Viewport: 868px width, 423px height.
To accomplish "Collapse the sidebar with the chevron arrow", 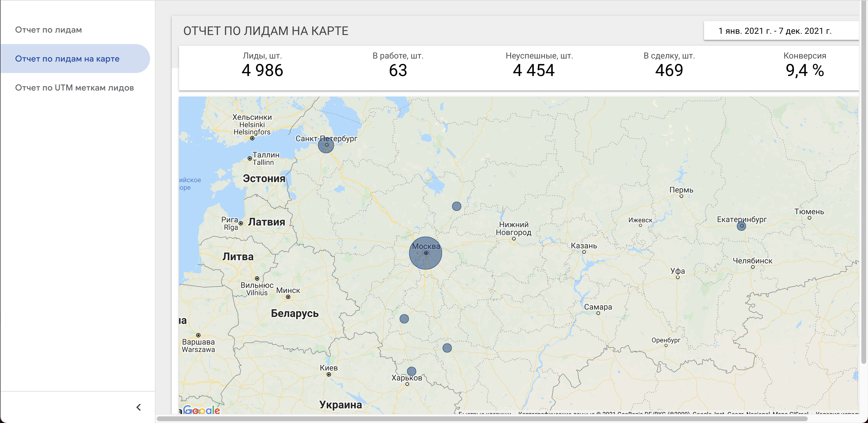I will (x=139, y=407).
